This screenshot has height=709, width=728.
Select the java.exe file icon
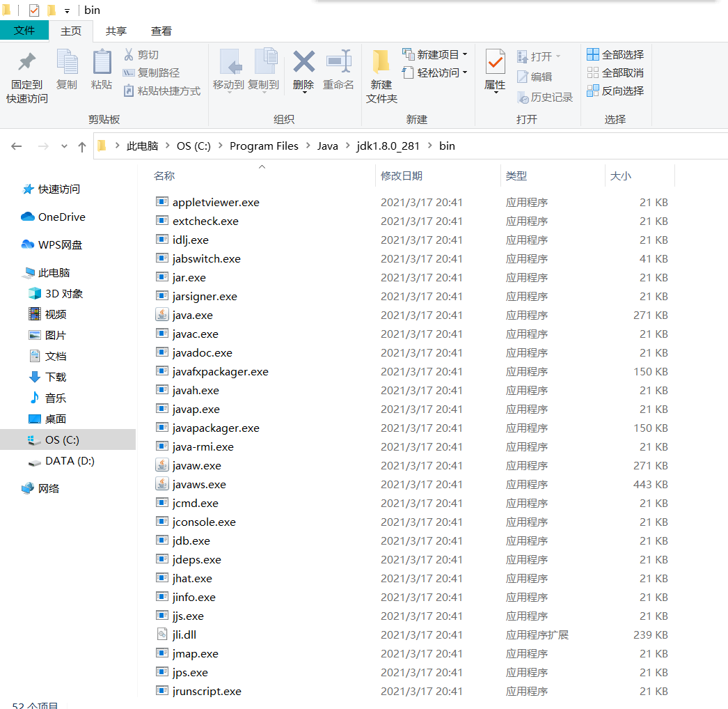(161, 315)
